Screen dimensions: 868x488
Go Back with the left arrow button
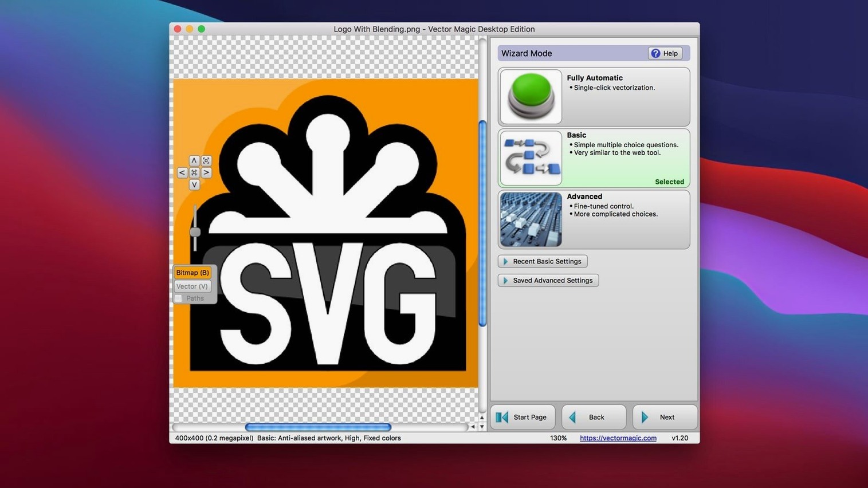594,417
